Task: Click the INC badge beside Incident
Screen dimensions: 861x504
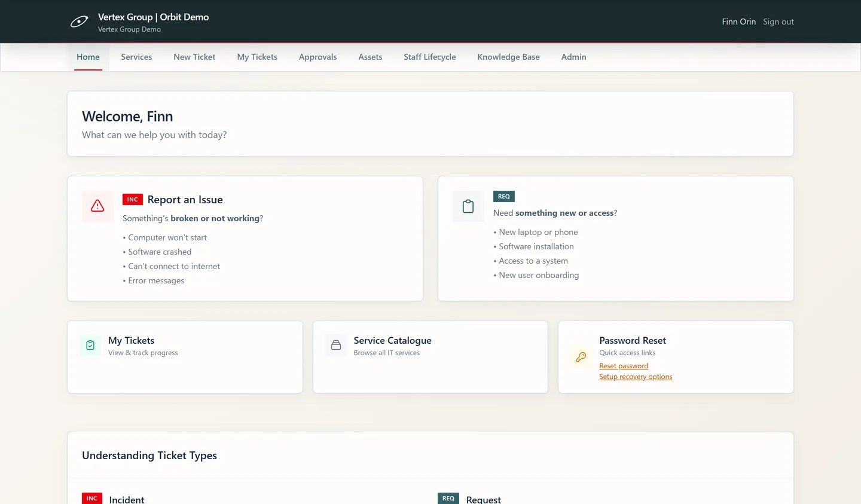Action: (x=92, y=499)
